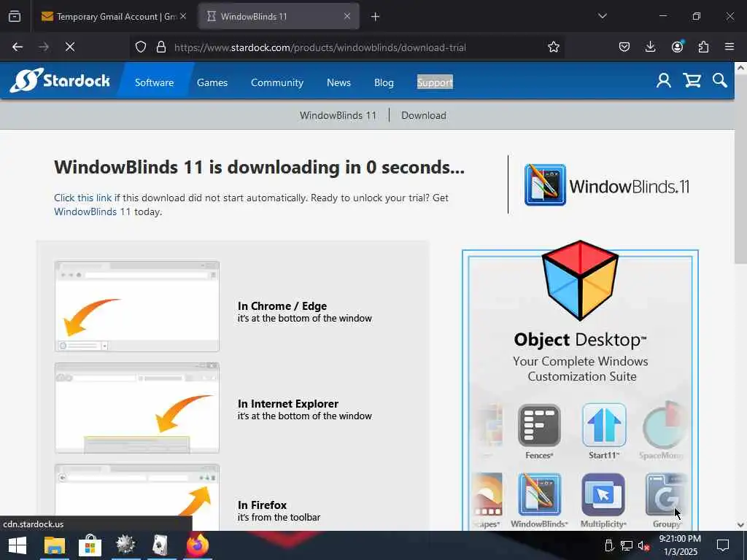The width and height of the screenshot is (747, 560).
Task: Click scrollbar up arrow
Action: click(x=740, y=68)
